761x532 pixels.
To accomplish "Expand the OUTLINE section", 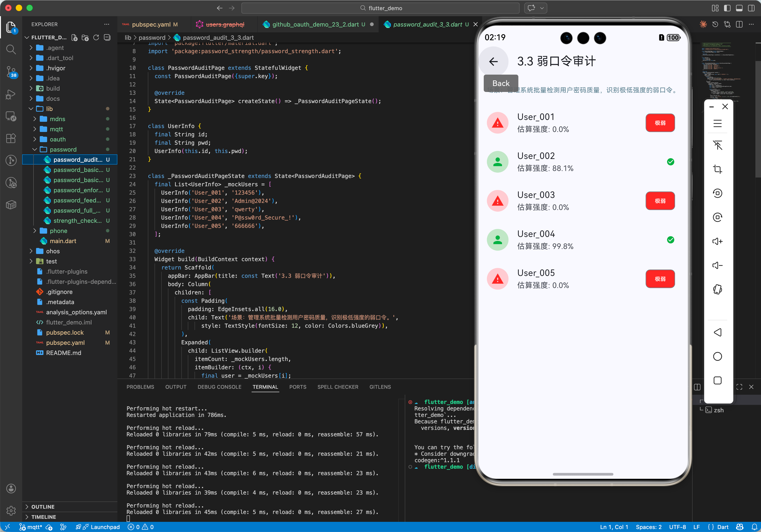I will [x=43, y=507].
